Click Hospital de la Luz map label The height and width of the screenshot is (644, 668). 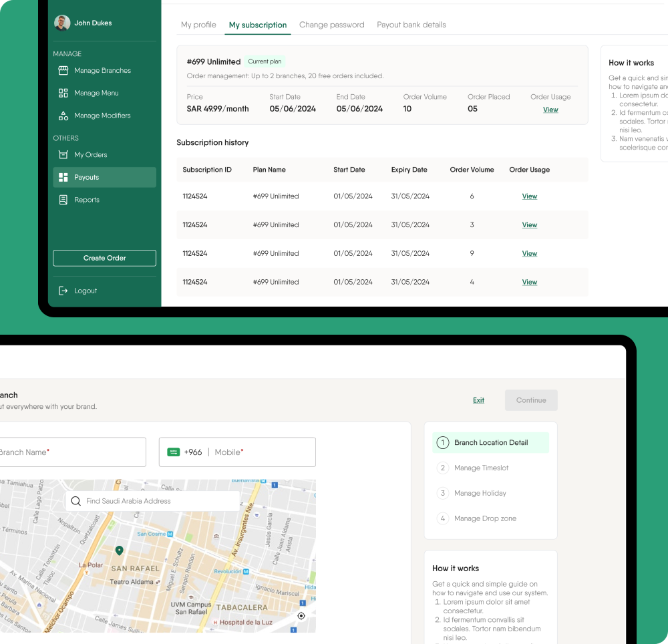(246, 622)
